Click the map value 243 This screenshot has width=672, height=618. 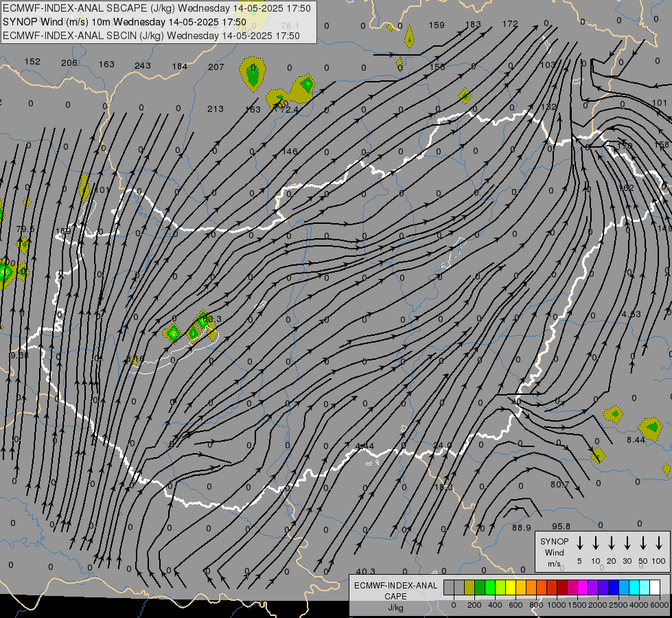click(143, 66)
